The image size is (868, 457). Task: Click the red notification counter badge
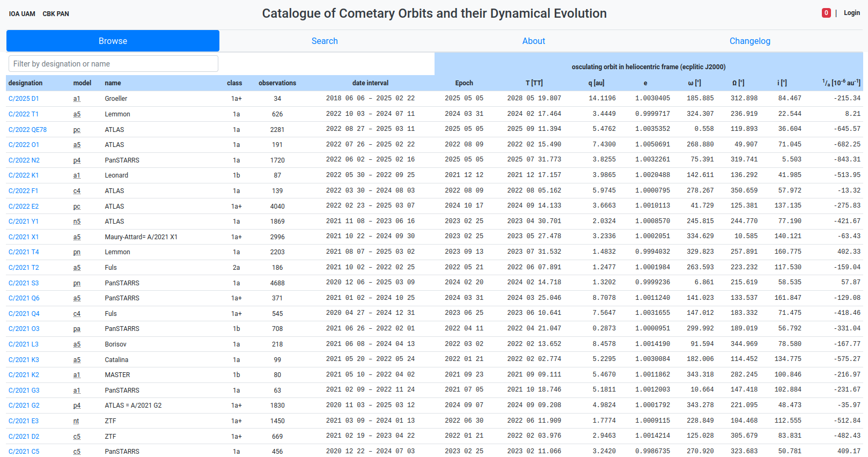tap(826, 13)
